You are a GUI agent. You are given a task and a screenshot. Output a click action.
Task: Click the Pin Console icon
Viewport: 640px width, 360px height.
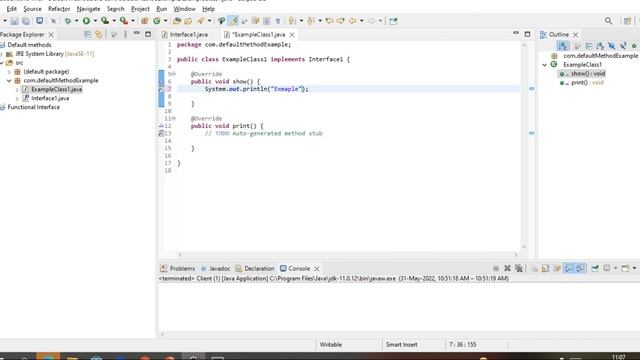[595, 268]
